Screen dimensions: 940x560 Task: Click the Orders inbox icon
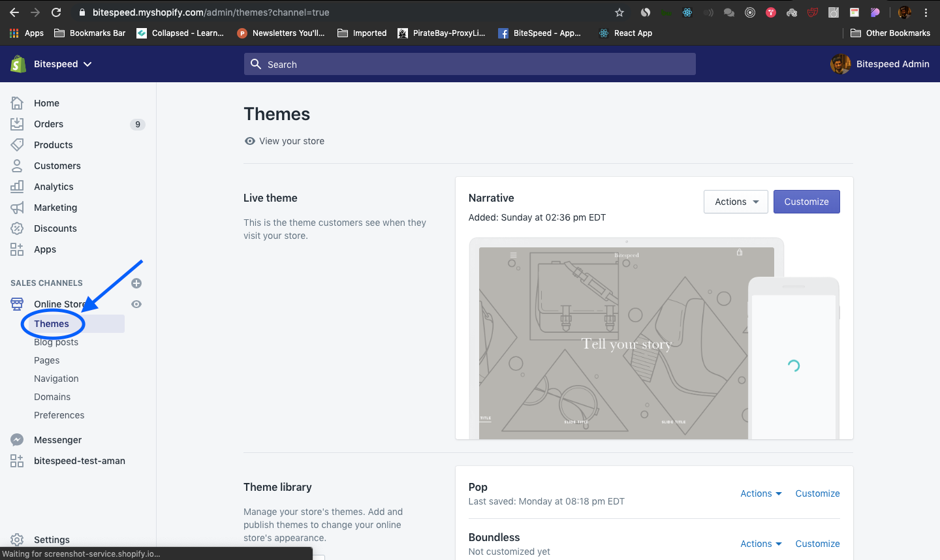[x=17, y=124]
